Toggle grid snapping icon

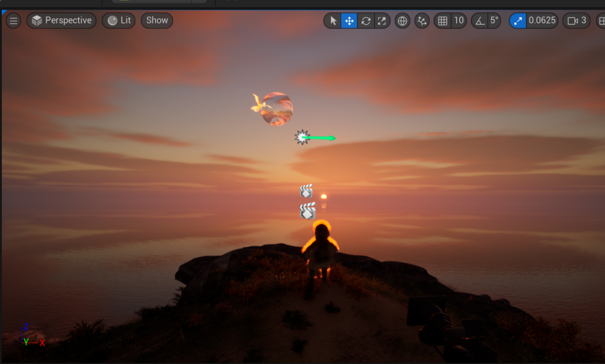pos(443,21)
